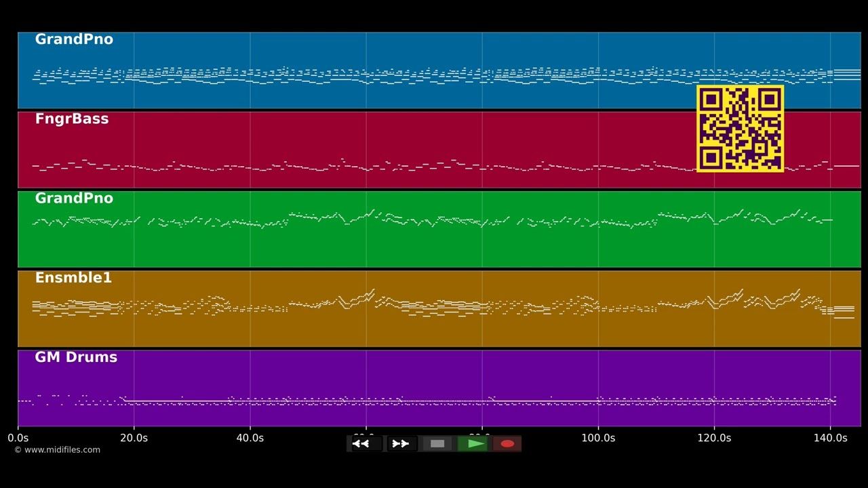Select the GM Drums track label
This screenshot has height=488, width=868.
(76, 357)
